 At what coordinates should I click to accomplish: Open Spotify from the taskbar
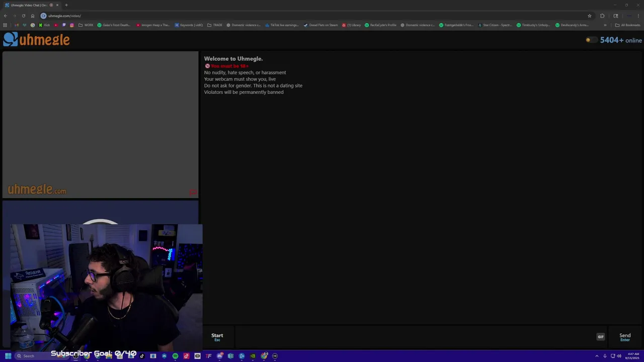175,356
